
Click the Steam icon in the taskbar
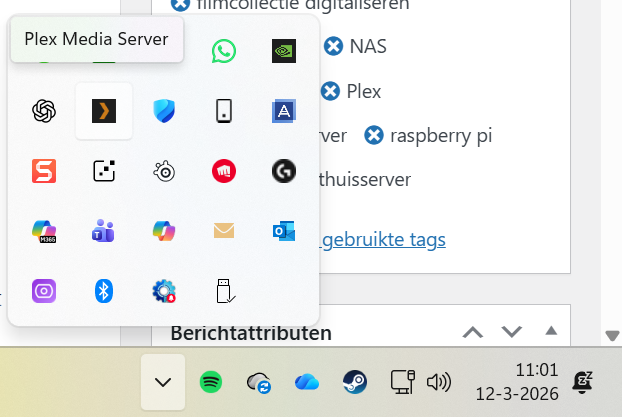tap(354, 381)
